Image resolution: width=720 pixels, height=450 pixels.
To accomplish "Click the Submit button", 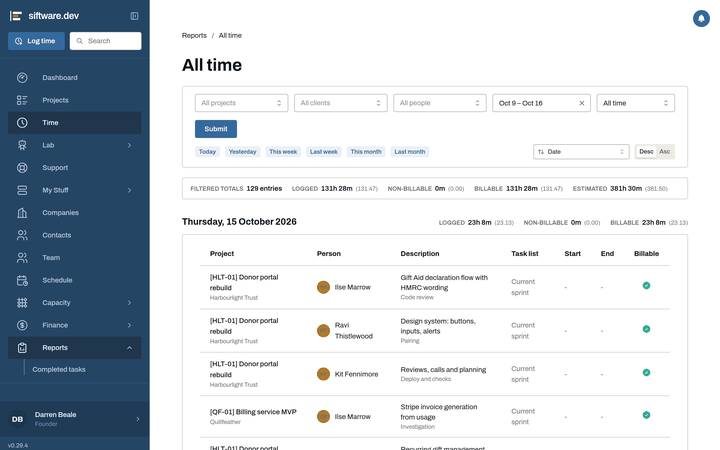I will coord(216,129).
